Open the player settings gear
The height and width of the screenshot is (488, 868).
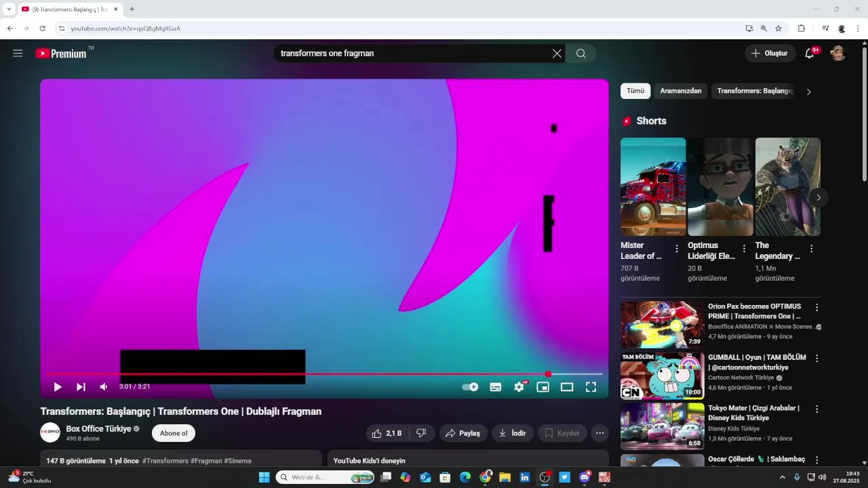click(519, 387)
